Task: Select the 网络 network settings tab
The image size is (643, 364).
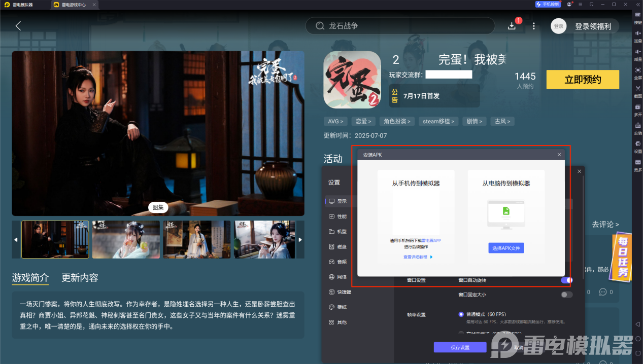Action: [x=338, y=277]
